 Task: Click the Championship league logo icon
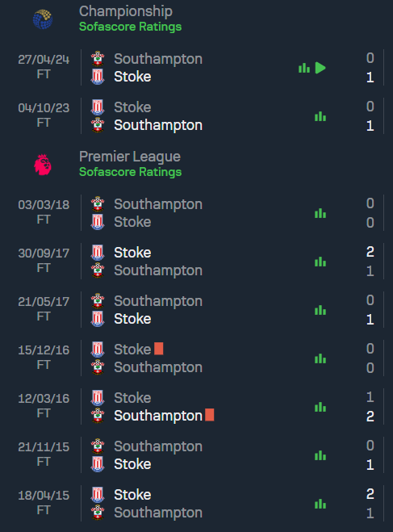click(x=43, y=19)
